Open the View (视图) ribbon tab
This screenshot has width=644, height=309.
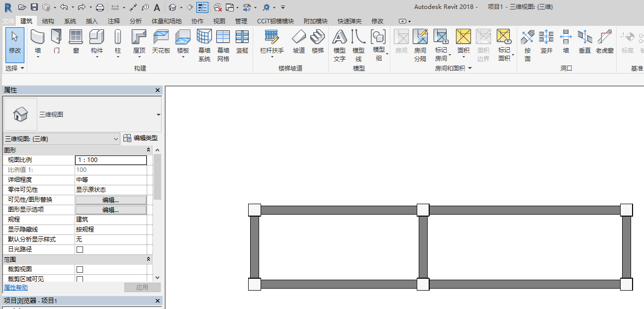(x=219, y=21)
